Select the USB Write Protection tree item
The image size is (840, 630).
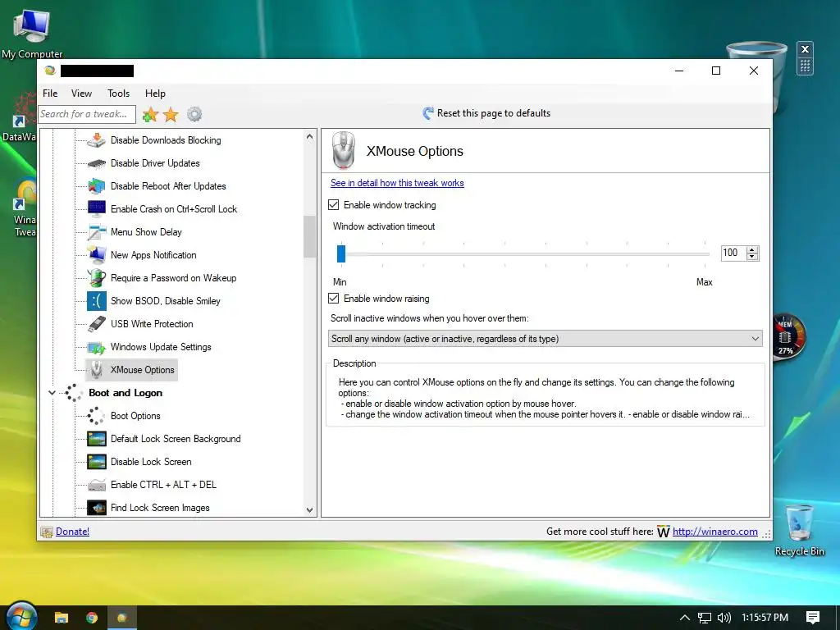pos(152,324)
